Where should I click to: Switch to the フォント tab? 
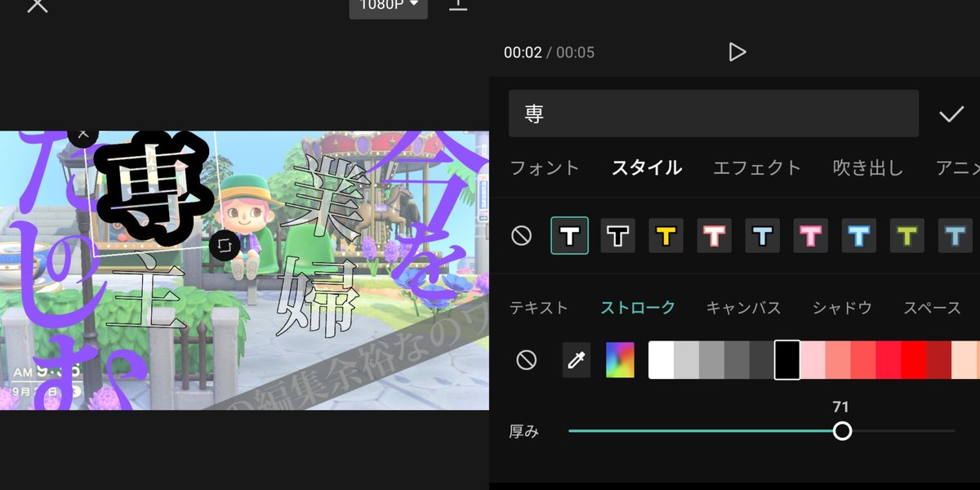coord(545,168)
